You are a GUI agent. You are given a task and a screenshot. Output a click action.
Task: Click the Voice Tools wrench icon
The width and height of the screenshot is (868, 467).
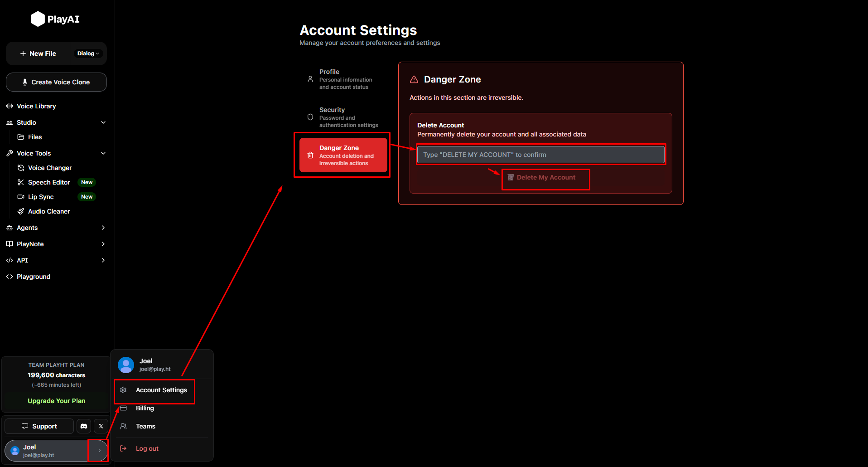click(10, 153)
